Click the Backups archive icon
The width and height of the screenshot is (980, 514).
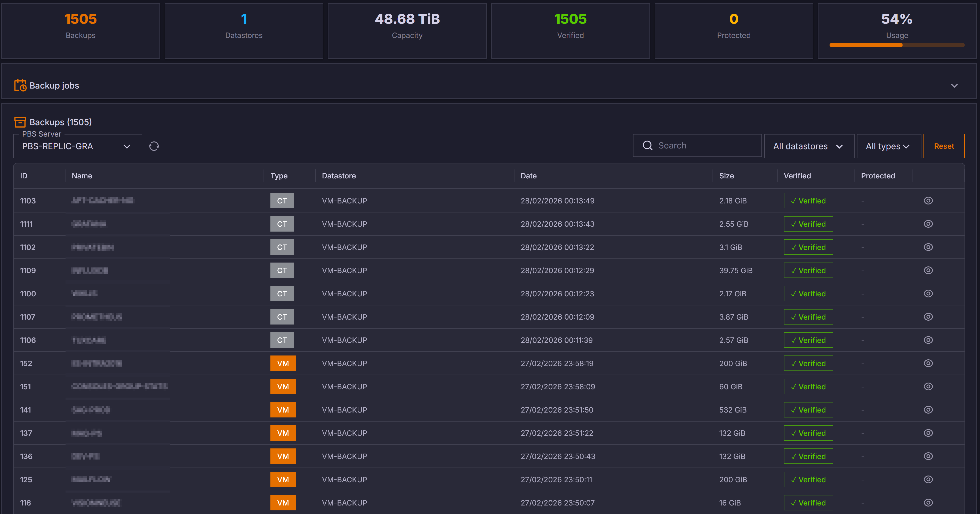[20, 122]
